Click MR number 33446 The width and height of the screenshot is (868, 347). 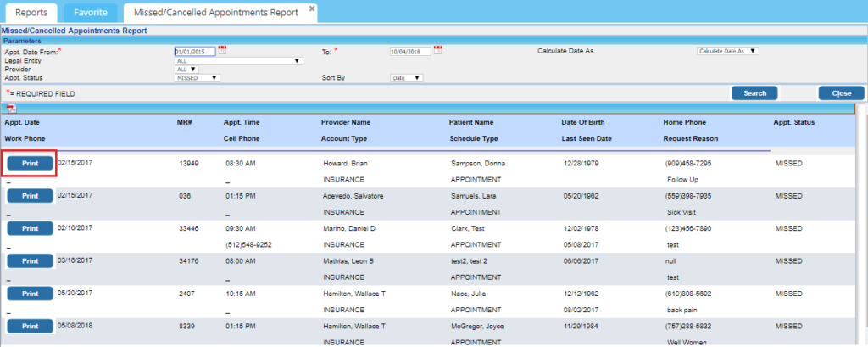tap(189, 228)
